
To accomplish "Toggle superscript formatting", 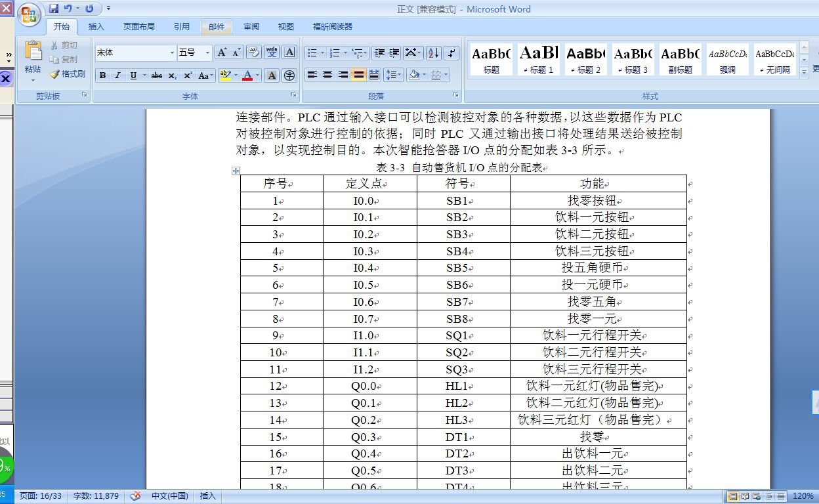I will tap(188, 75).
